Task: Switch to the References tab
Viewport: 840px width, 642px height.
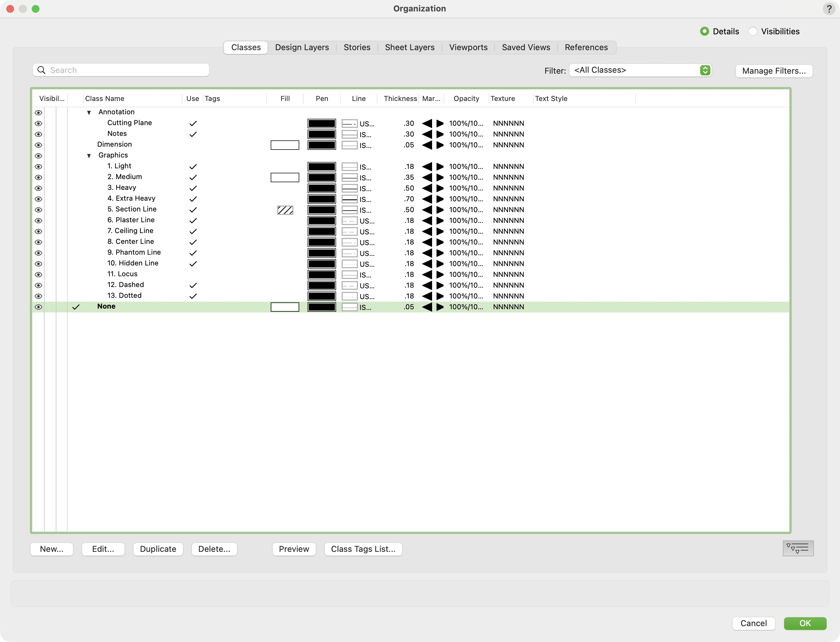Action: 586,47
